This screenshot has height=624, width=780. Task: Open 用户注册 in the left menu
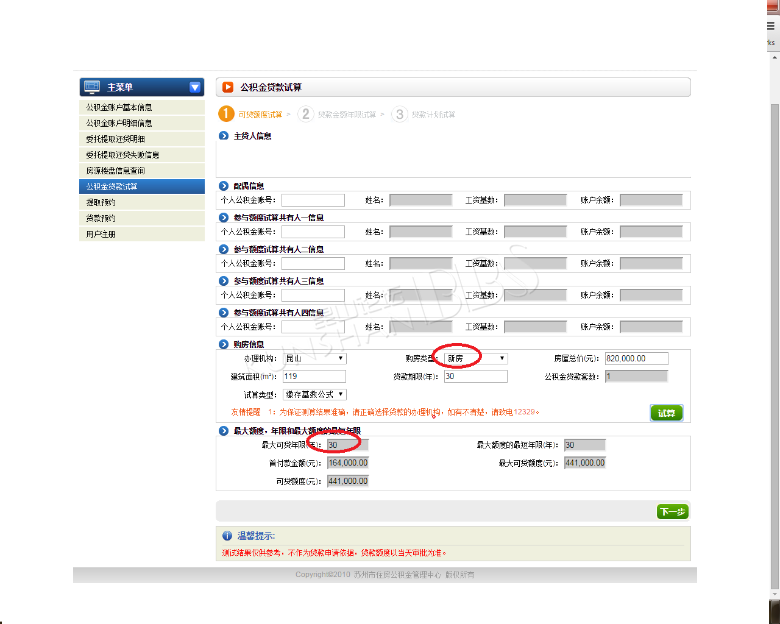pos(100,234)
